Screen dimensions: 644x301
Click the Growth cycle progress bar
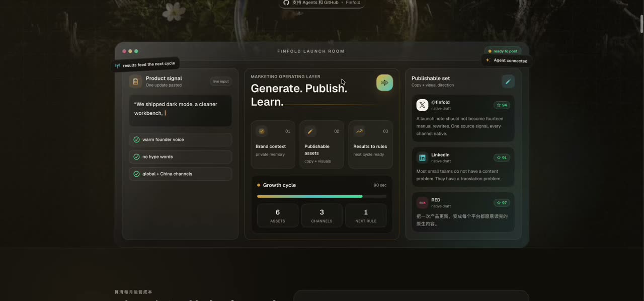pos(321,196)
